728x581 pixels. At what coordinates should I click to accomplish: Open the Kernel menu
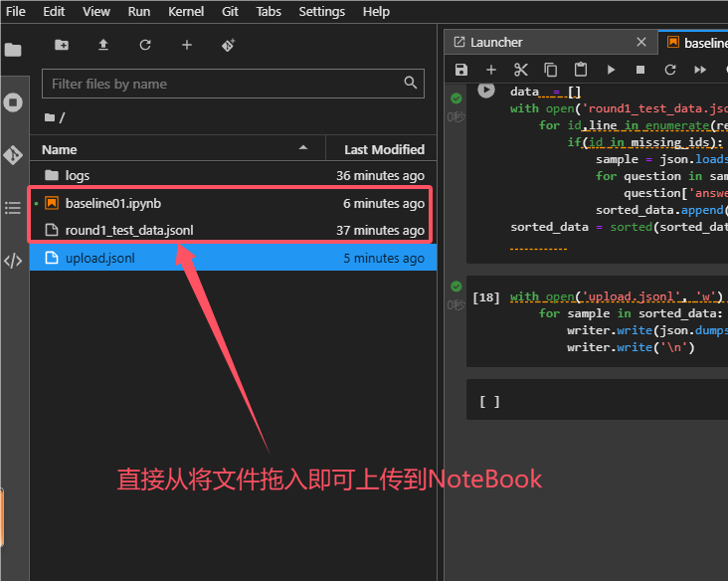[x=185, y=12]
